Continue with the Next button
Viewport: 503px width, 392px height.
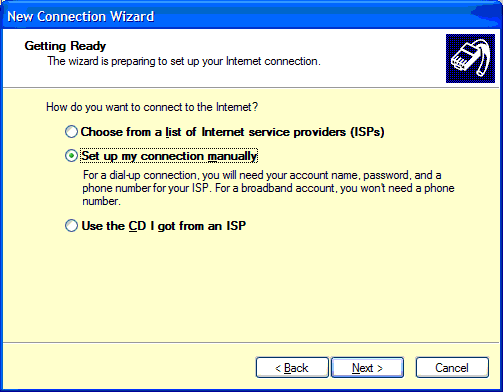[367, 367]
